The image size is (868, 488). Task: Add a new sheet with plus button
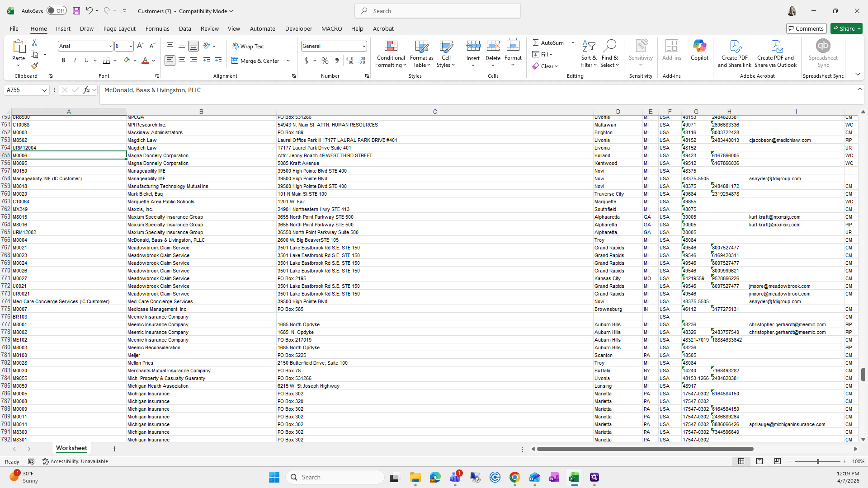pos(114,449)
